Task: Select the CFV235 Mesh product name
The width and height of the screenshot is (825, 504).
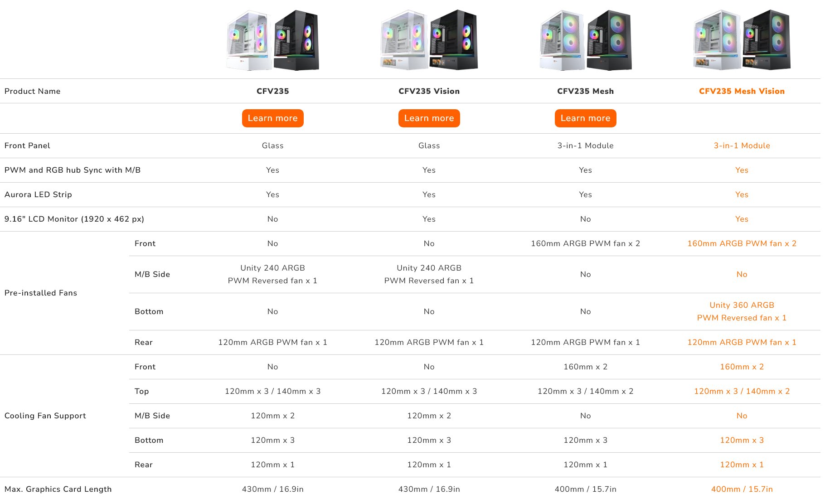Action: click(x=585, y=91)
